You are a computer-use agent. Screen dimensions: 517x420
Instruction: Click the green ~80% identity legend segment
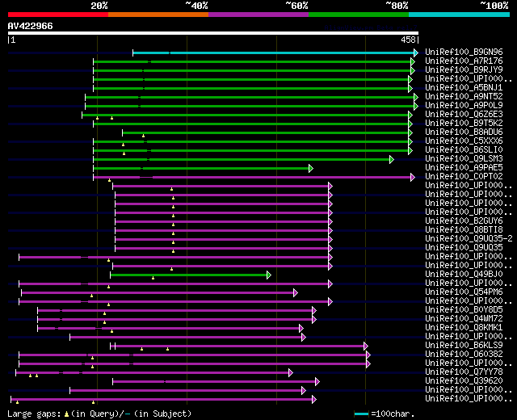pos(359,15)
